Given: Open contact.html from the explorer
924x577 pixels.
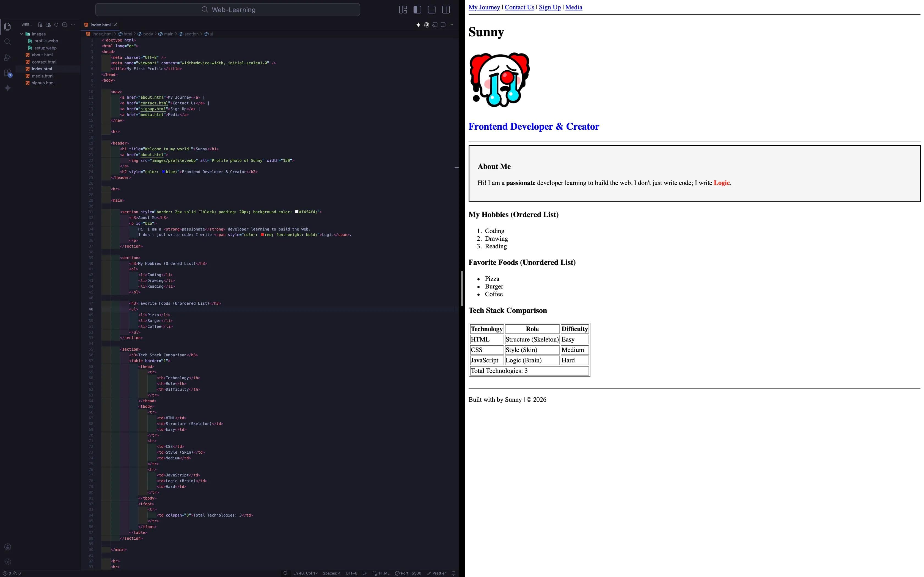Looking at the screenshot, I should pos(44,62).
